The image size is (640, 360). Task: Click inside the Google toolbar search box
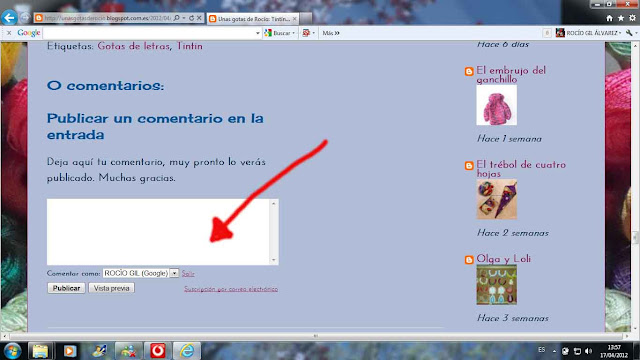(149, 33)
